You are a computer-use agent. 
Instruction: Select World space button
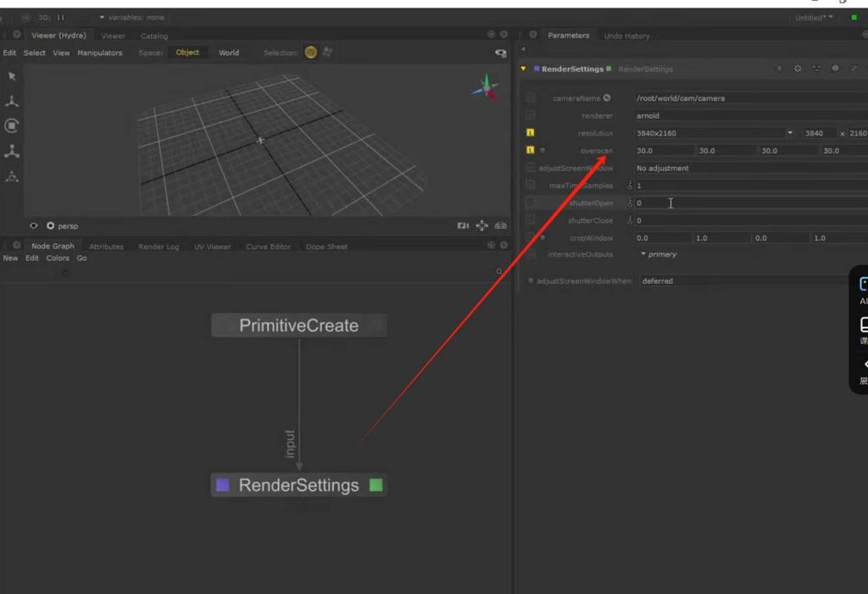point(229,53)
